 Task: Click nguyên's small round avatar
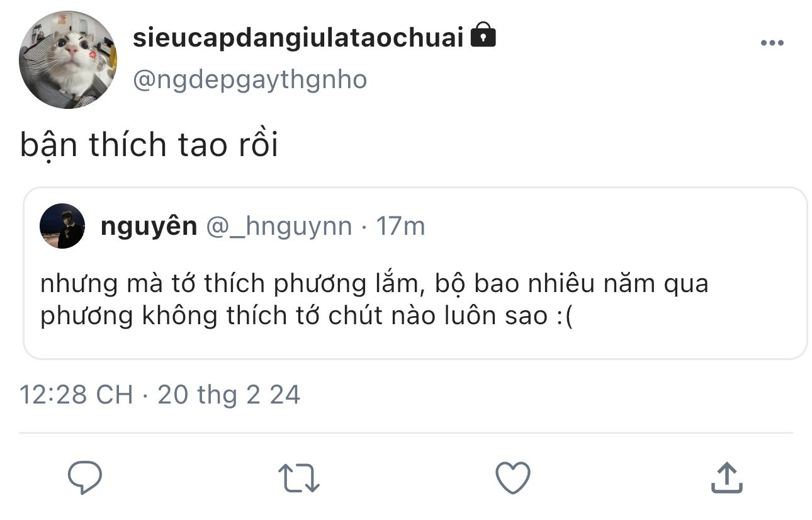(62, 226)
